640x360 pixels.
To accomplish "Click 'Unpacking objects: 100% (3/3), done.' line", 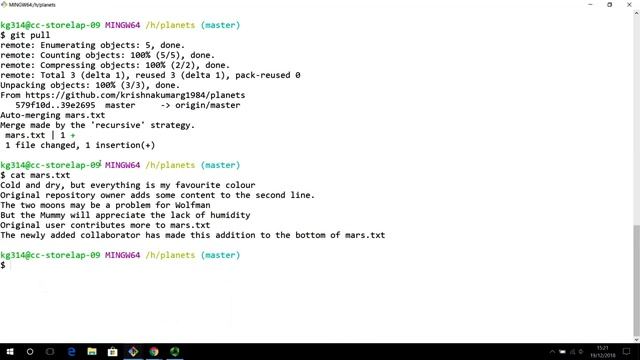I will click(90, 85).
